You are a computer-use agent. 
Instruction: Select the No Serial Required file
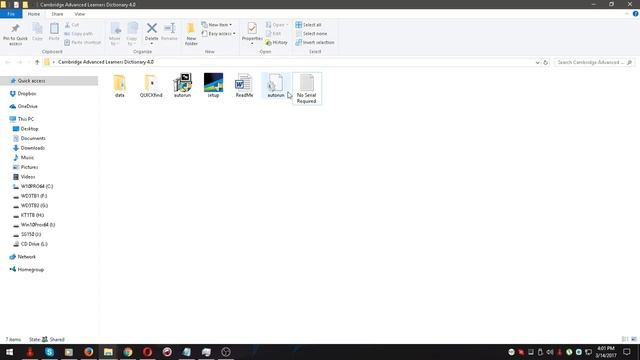[x=307, y=89]
